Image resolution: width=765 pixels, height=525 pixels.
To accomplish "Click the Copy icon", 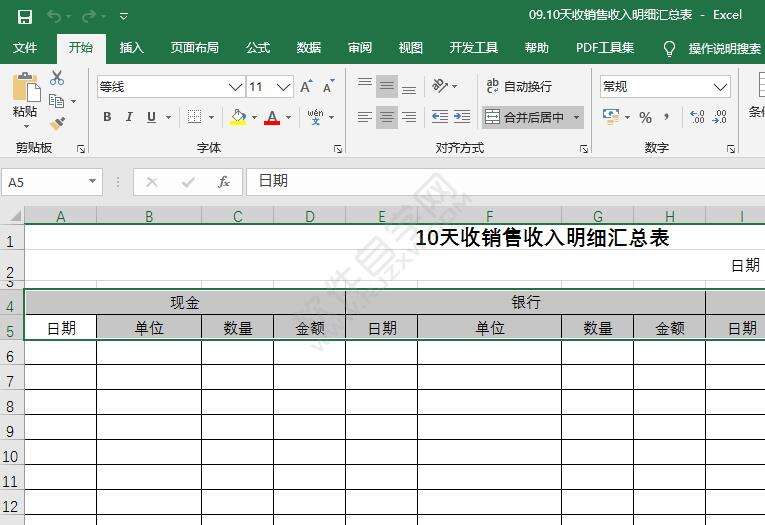I will (x=57, y=101).
